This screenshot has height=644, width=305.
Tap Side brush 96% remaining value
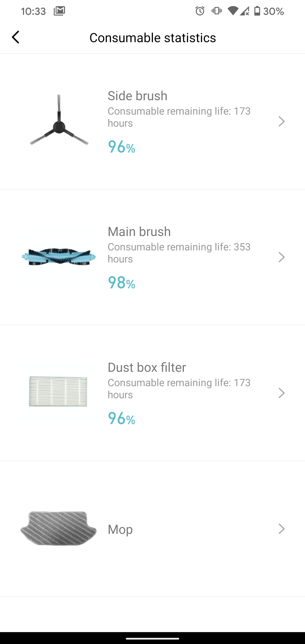click(122, 147)
